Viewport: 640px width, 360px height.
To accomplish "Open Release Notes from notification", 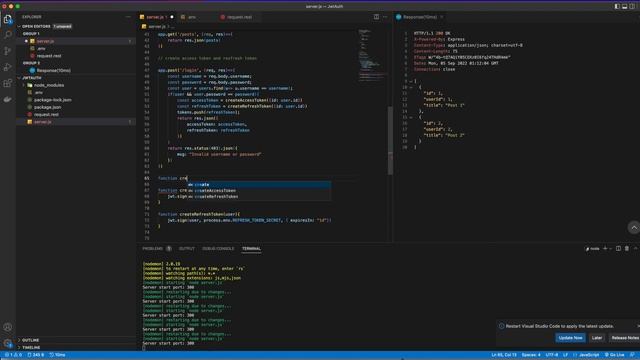I will pos(624,338).
